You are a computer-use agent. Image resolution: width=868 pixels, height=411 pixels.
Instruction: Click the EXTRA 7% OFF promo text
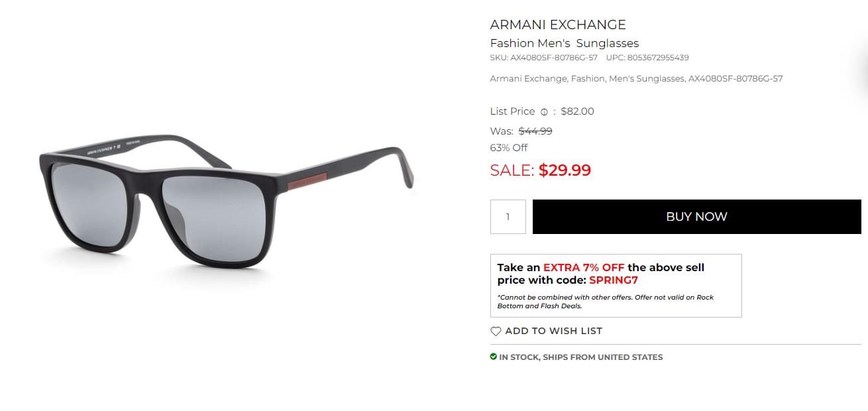pos(584,267)
